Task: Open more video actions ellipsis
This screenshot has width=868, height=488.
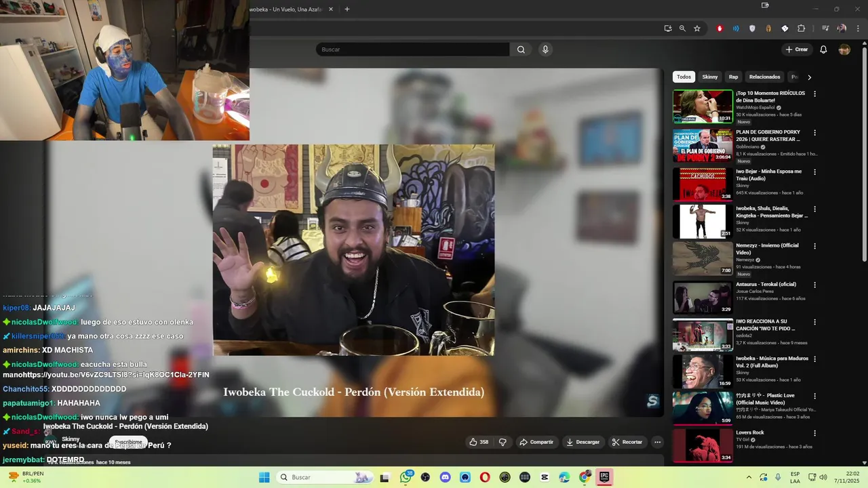Action: [x=657, y=442]
